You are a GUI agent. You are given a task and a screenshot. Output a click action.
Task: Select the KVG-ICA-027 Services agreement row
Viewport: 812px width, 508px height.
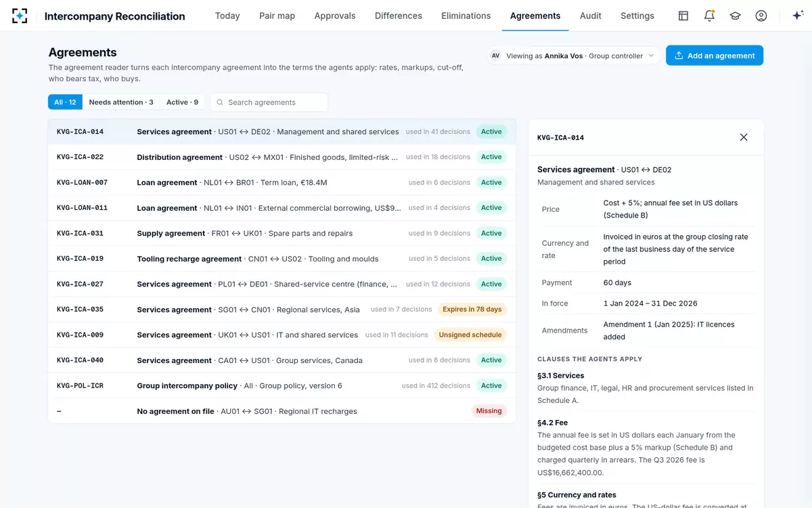point(281,284)
